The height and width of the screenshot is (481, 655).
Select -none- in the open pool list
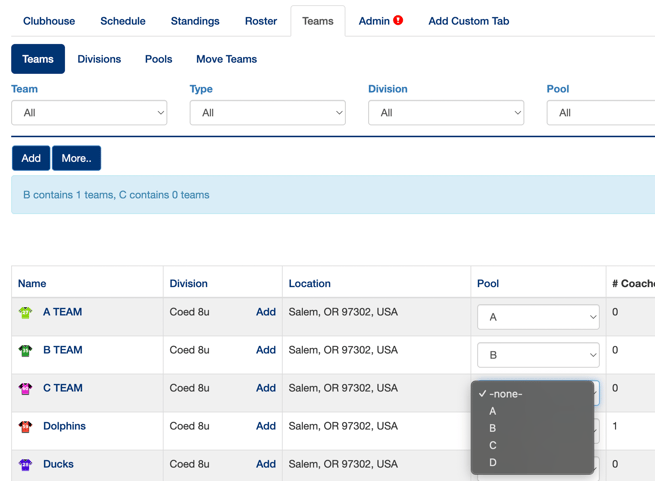point(506,394)
